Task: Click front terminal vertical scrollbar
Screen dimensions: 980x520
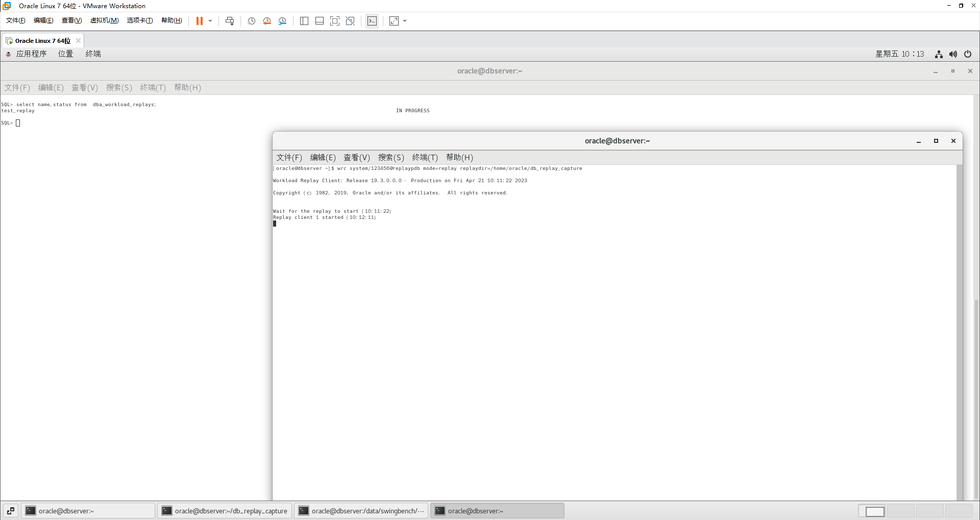Action: tap(960, 332)
